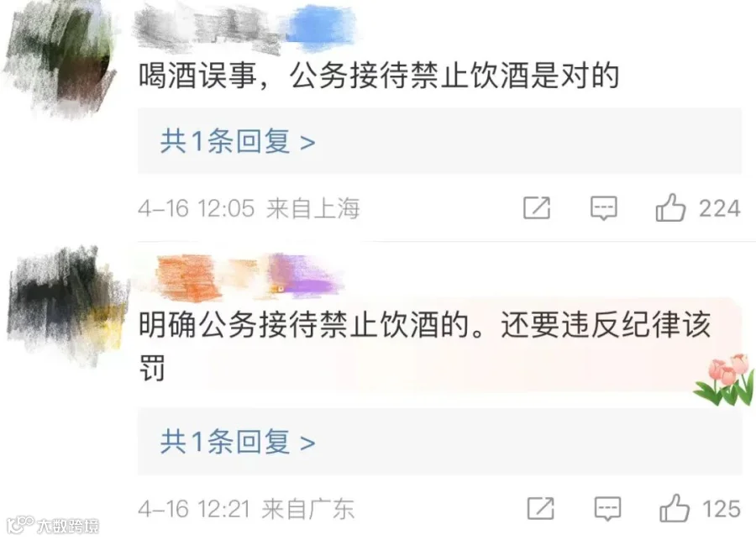The height and width of the screenshot is (540, 756).
Task: Open second commenter's orange-purple username
Action: coord(249,277)
